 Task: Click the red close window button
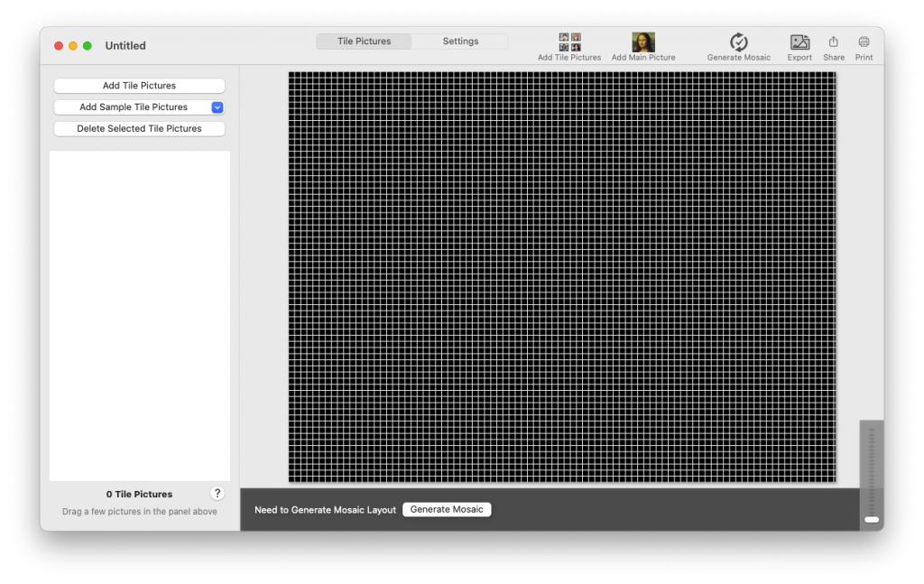click(x=59, y=46)
